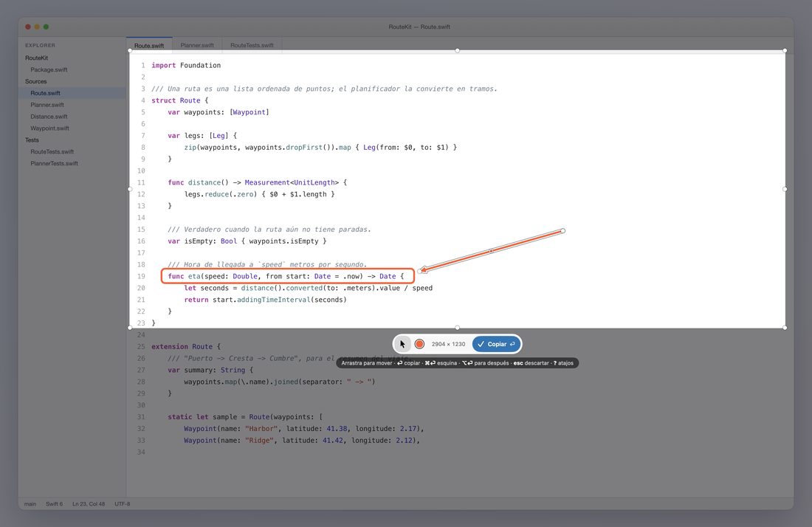Collapse the Tests group in the explorer
812x527 pixels.
tap(32, 140)
